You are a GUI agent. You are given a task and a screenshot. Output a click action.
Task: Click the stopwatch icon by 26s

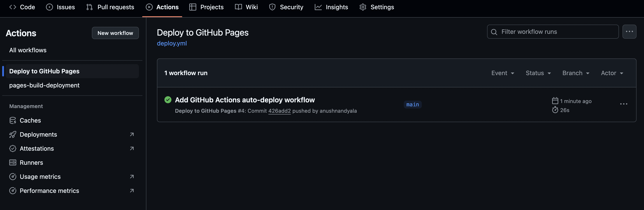pos(555,110)
